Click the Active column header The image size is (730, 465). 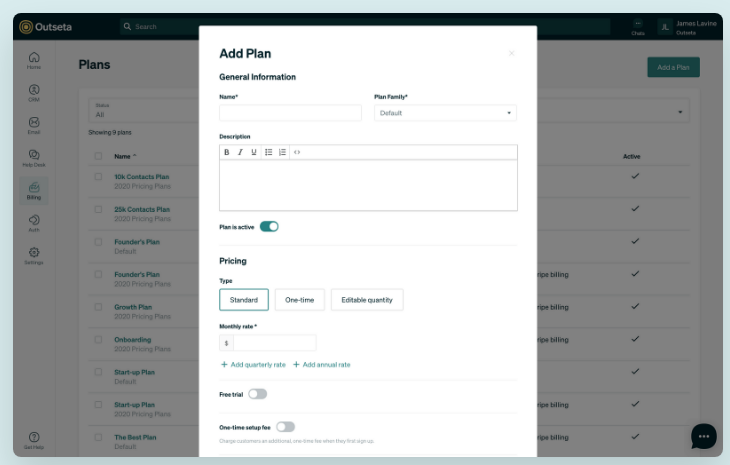632,156
